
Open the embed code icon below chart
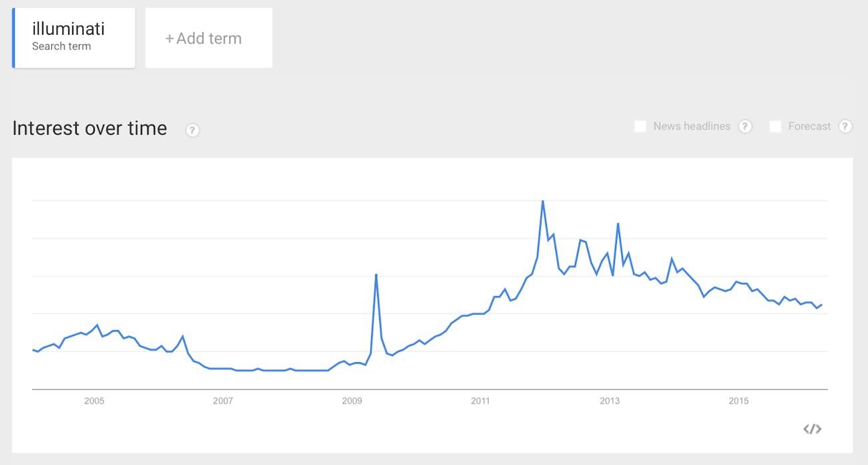(x=812, y=429)
